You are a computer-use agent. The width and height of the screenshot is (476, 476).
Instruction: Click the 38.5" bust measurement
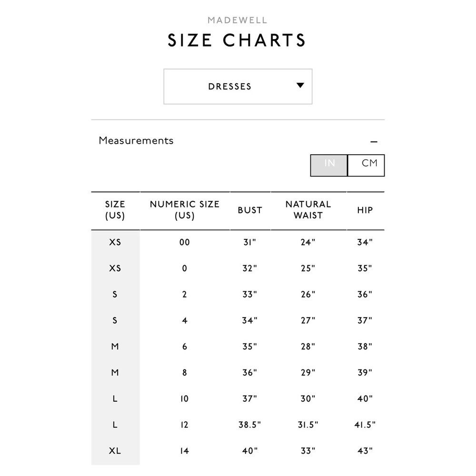(x=250, y=425)
